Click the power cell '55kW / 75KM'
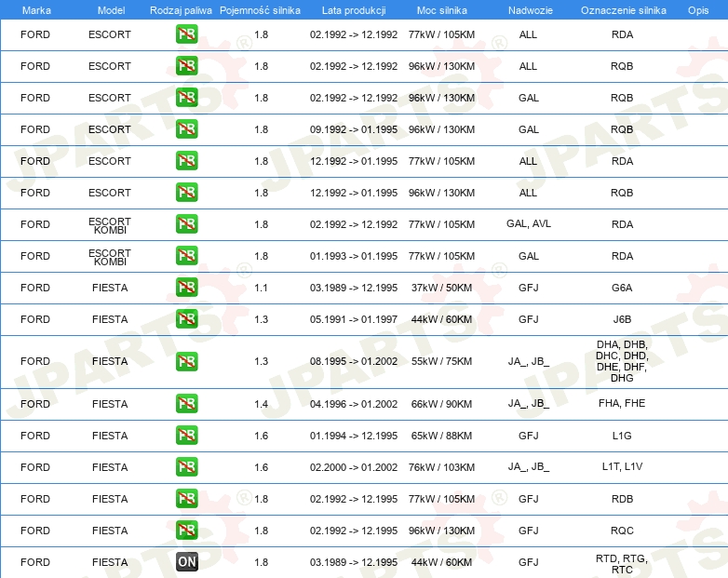Image resolution: width=728 pixels, height=578 pixels. coord(441,361)
